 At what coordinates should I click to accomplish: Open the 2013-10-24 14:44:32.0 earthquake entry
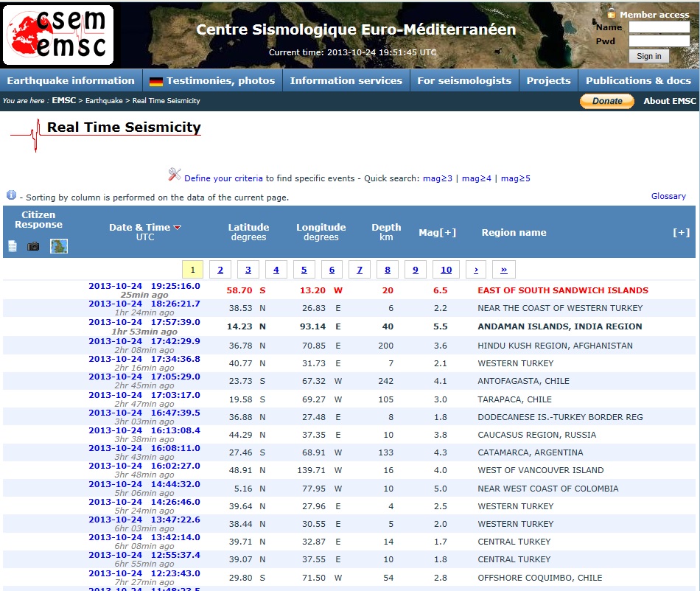tap(144, 484)
